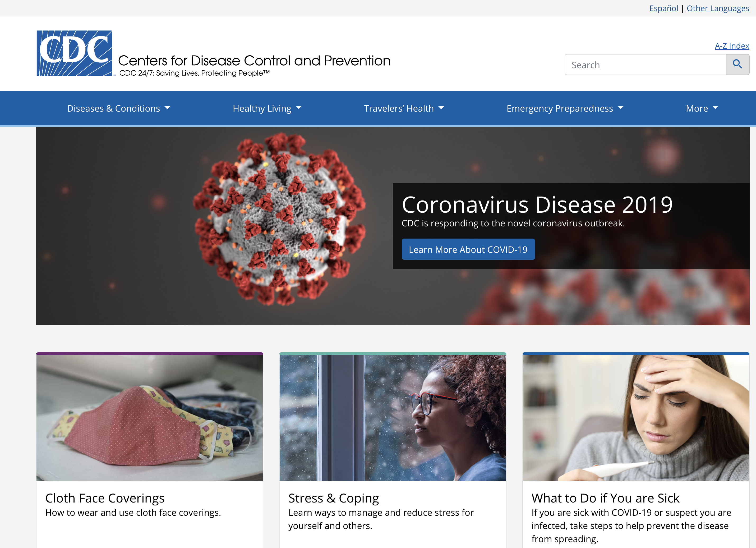Switch site language to Español

(x=663, y=8)
